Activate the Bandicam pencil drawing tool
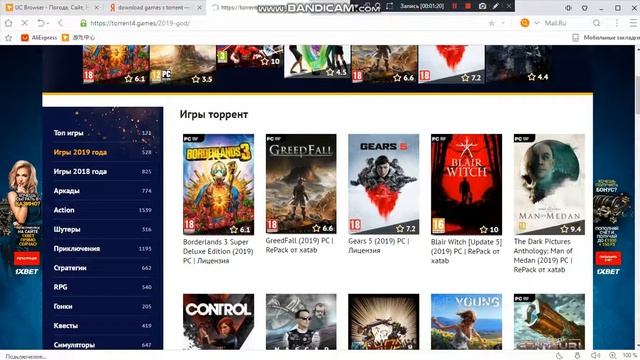This screenshot has width=640, height=360. pyautogui.click(x=496, y=6)
